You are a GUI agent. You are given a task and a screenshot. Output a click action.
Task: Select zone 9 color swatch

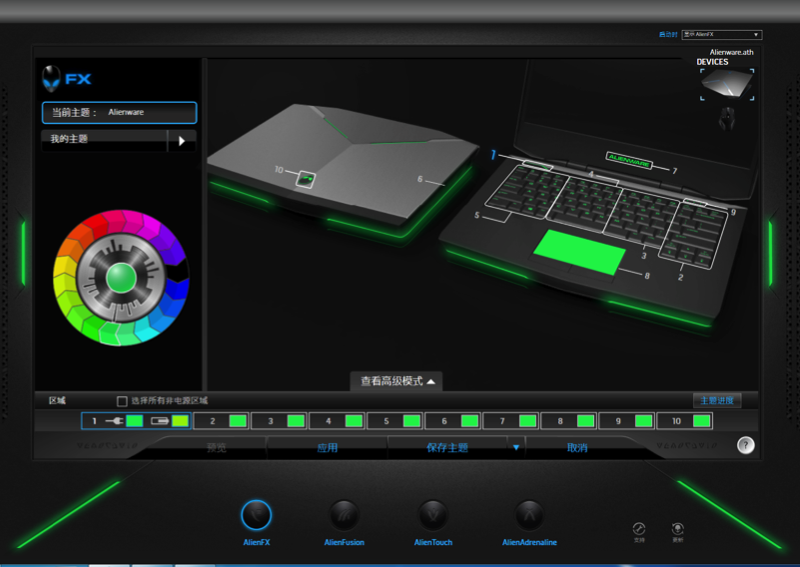[643, 421]
